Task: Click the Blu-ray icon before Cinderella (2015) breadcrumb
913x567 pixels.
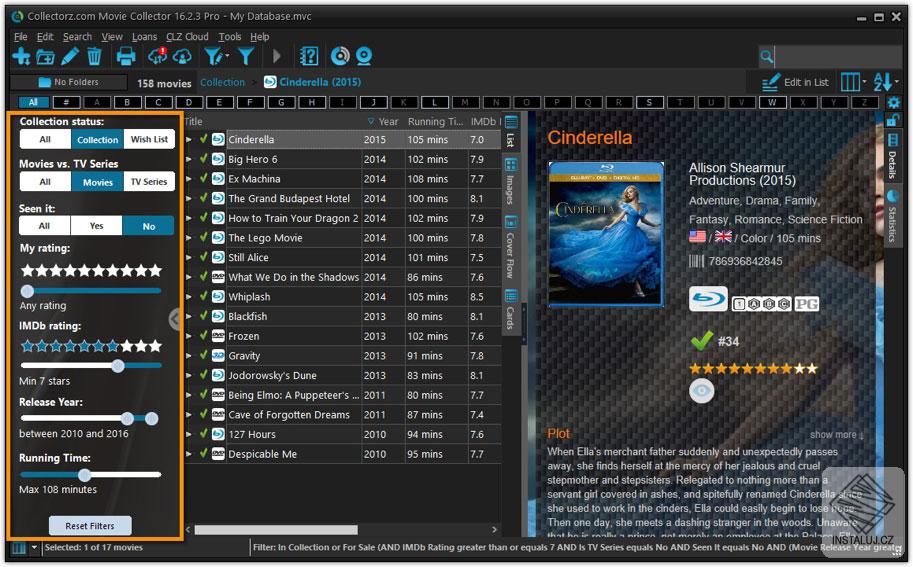Action: click(270, 82)
